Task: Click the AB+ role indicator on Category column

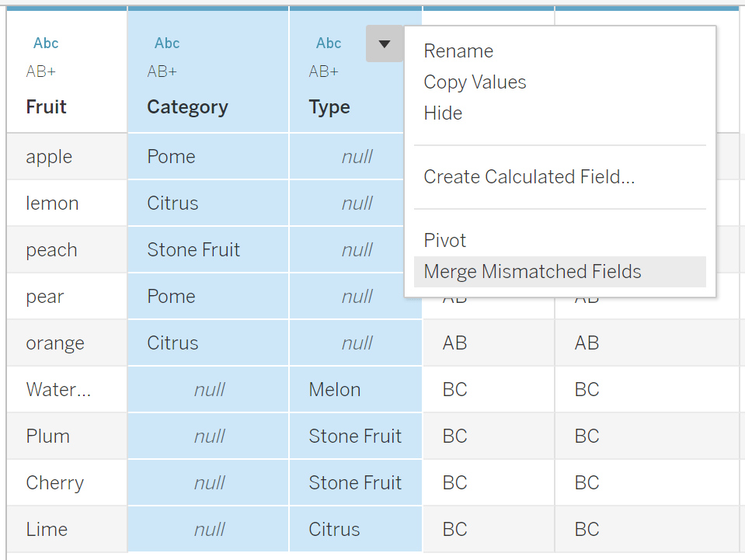Action: (x=161, y=71)
